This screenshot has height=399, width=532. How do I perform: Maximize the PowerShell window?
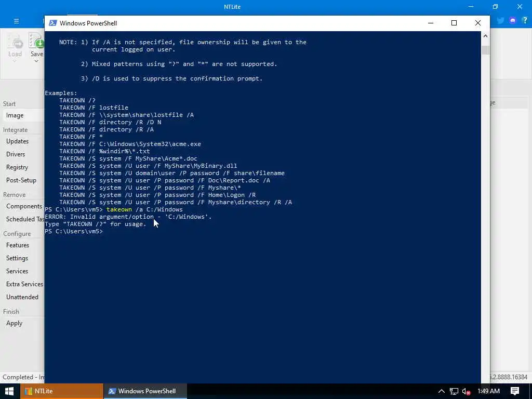click(454, 23)
